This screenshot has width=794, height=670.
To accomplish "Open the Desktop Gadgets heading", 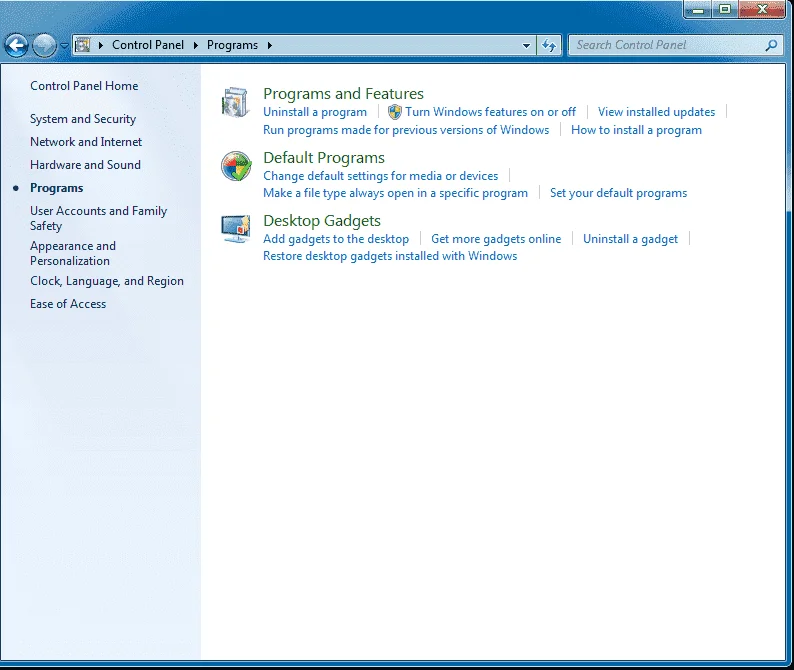I will pos(322,221).
